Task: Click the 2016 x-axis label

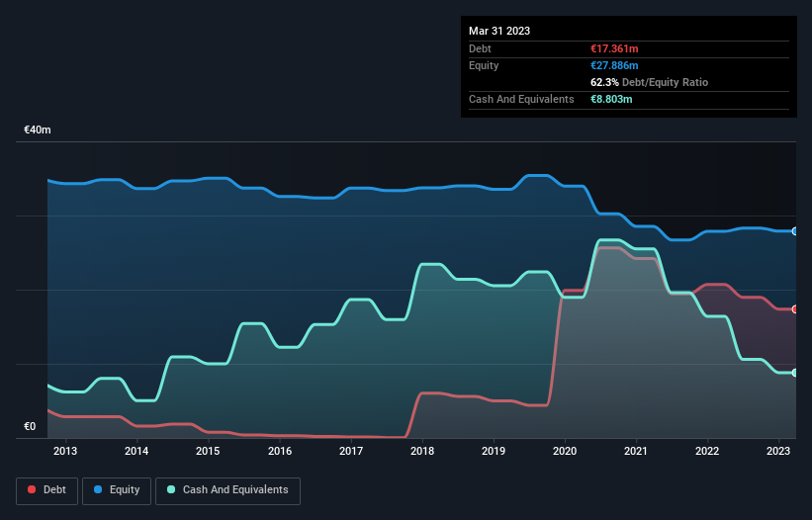Action: tap(280, 451)
